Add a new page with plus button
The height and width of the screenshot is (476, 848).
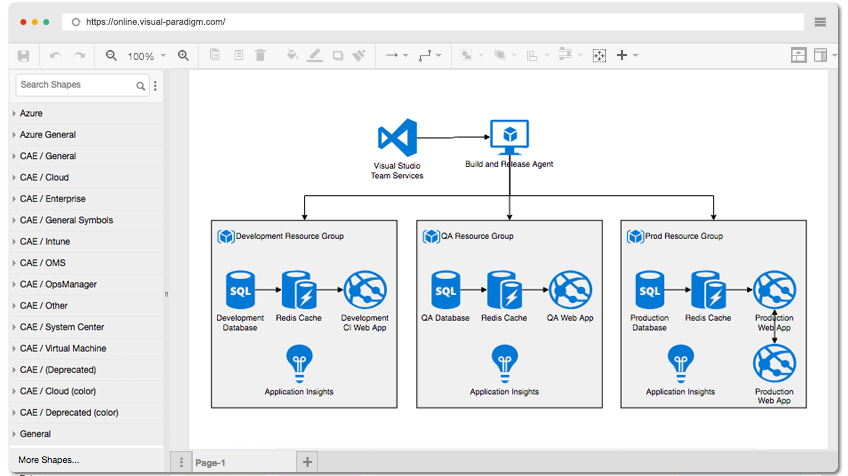(x=307, y=462)
